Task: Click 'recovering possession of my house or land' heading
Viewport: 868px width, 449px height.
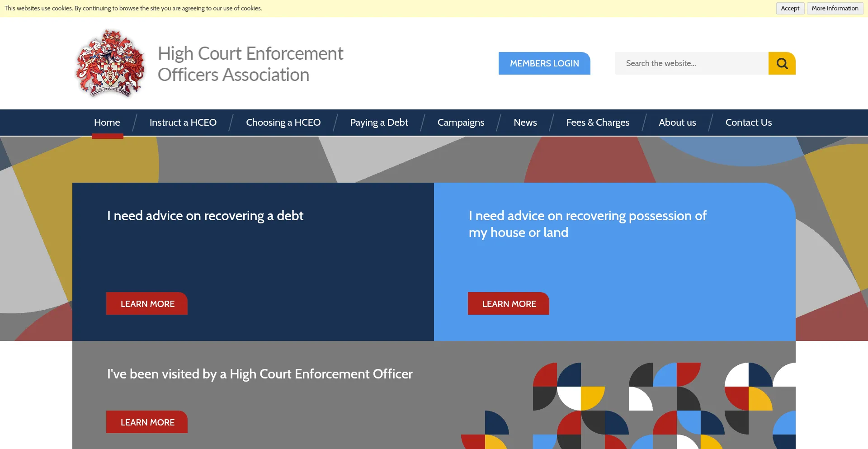Action: 588,224
